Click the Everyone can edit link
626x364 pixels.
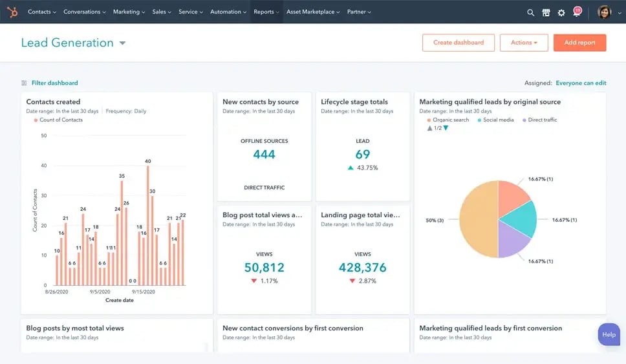tap(581, 83)
